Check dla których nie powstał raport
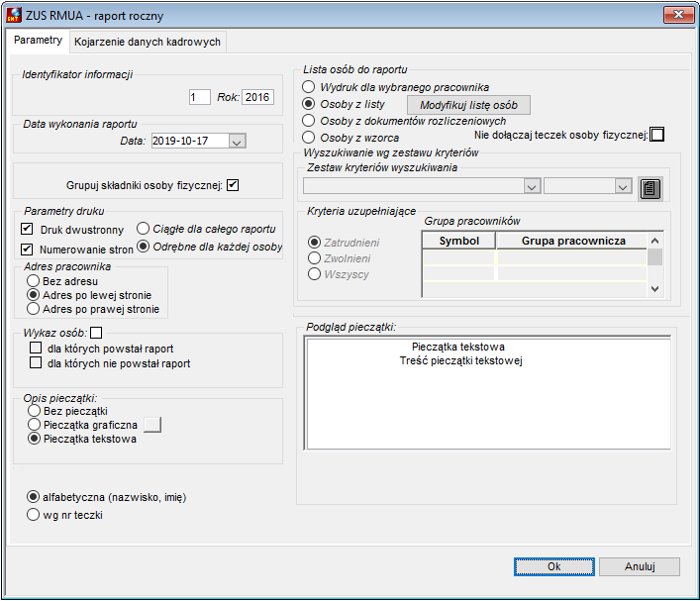 coord(36,362)
